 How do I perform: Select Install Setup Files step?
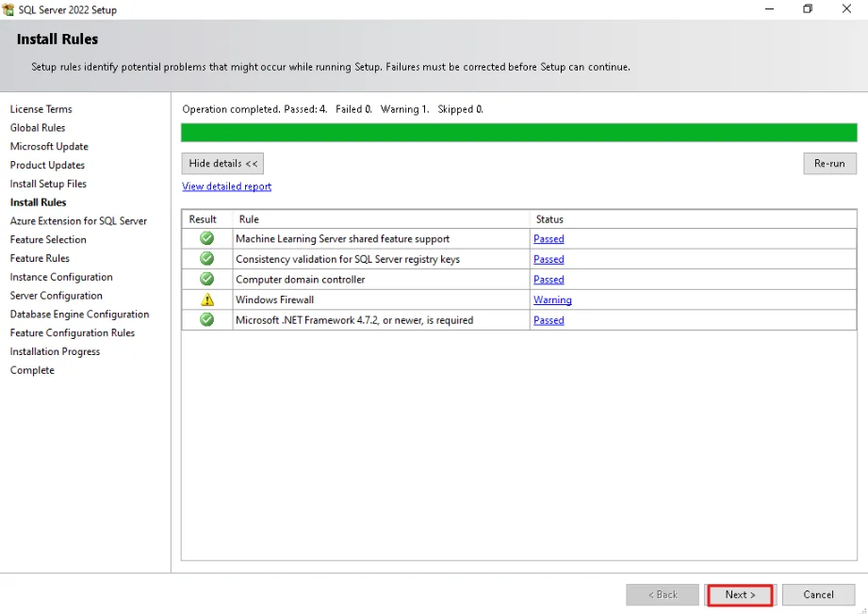coord(48,184)
